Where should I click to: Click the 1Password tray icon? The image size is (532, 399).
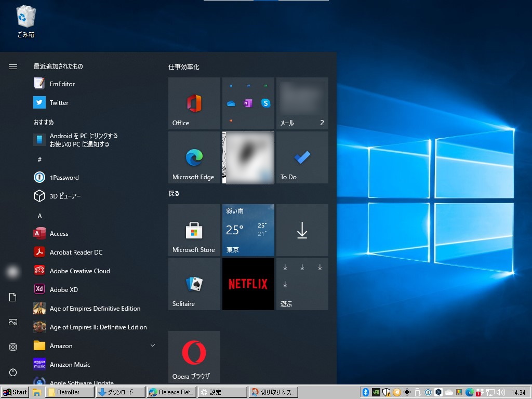(428, 392)
